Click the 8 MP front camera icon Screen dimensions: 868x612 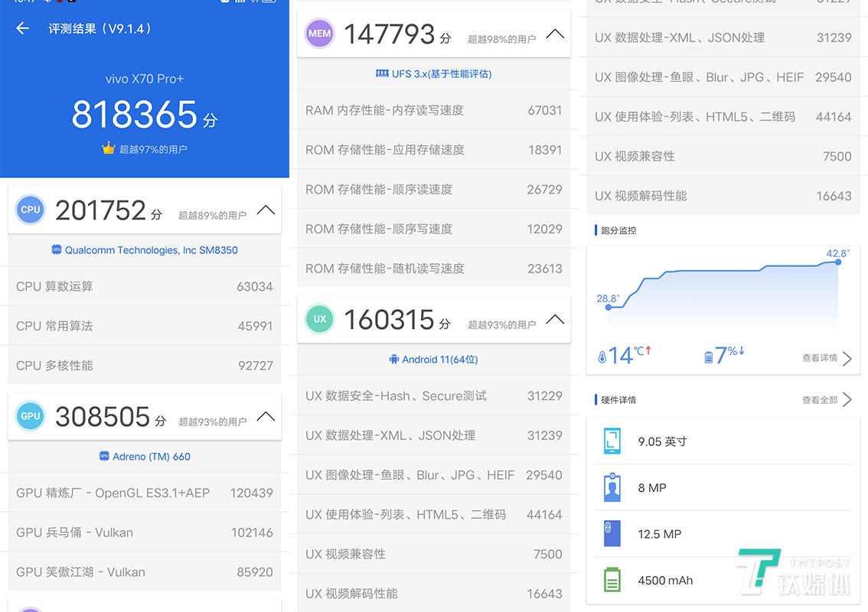coord(612,487)
